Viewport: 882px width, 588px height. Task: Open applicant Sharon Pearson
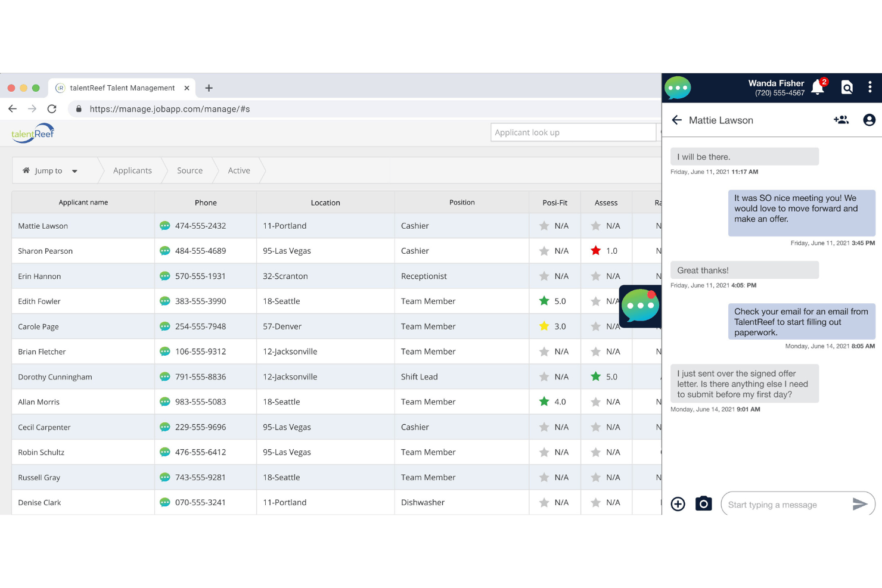[x=45, y=251]
